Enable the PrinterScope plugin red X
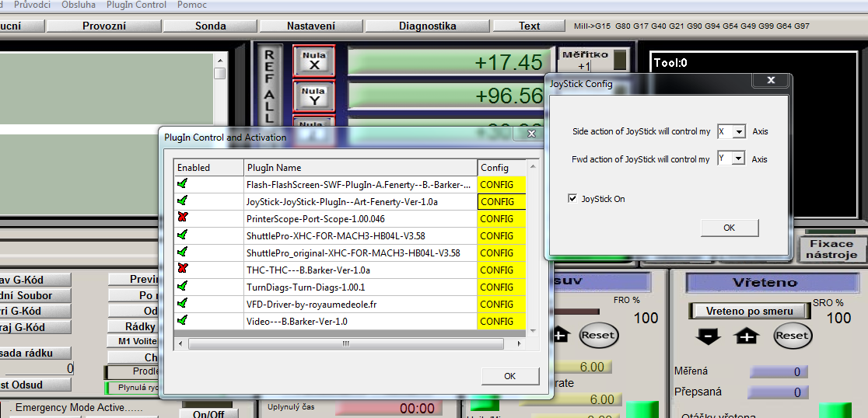This screenshot has width=868, height=418. pyautogui.click(x=183, y=218)
